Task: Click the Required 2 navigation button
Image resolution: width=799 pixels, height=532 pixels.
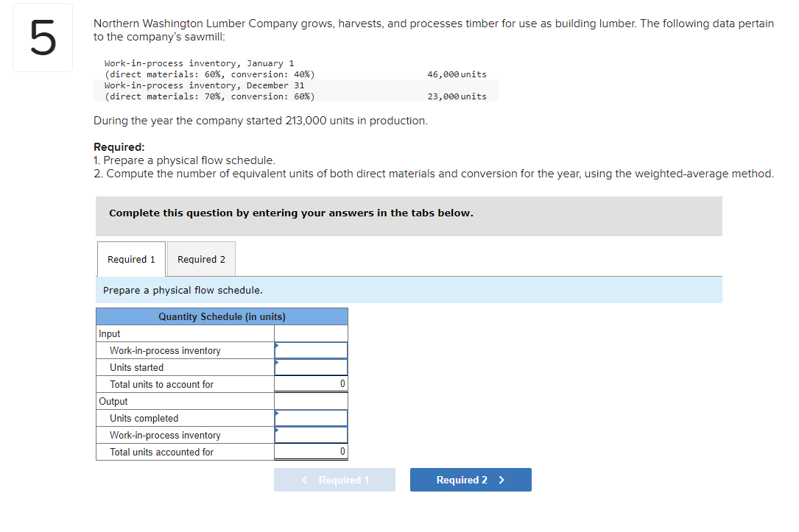Action: 471,480
